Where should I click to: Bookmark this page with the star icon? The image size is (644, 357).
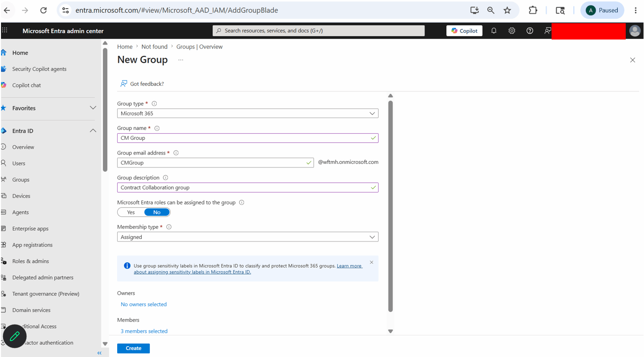507,10
